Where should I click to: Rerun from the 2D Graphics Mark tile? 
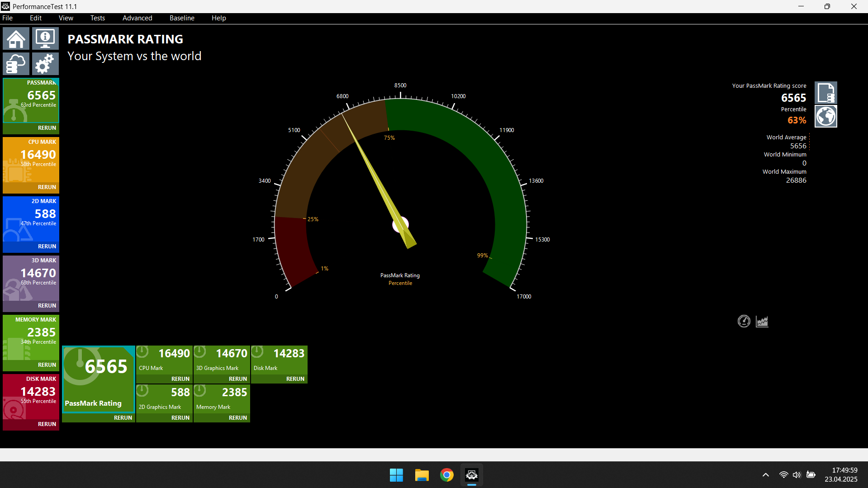tap(180, 418)
